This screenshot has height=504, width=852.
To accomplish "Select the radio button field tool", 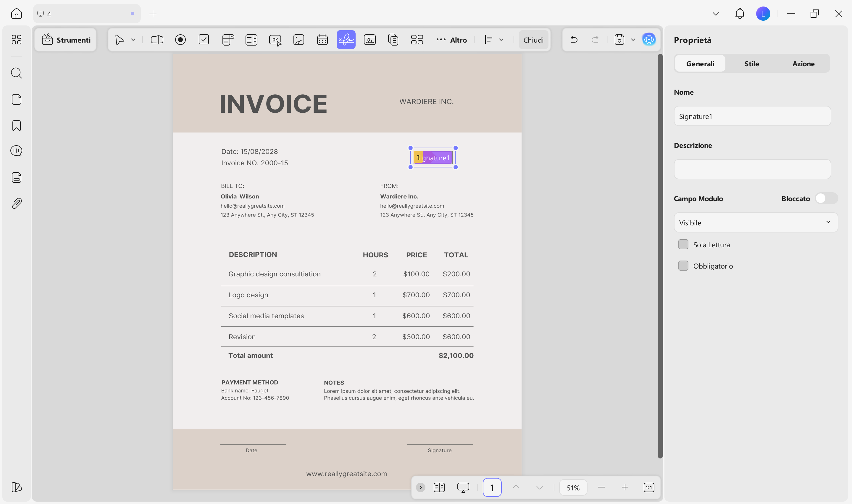I will tap(180, 40).
